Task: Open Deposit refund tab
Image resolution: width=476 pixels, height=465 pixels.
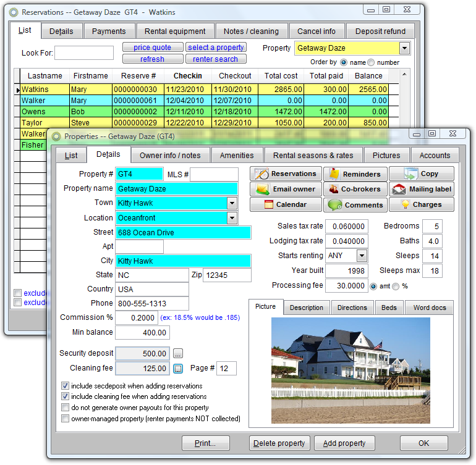Action: point(380,31)
